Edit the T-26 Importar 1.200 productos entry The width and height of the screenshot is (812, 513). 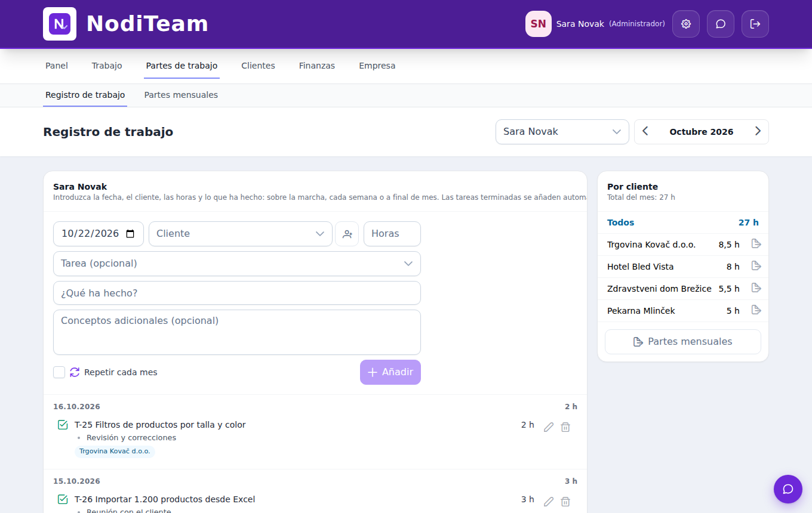[x=549, y=502]
